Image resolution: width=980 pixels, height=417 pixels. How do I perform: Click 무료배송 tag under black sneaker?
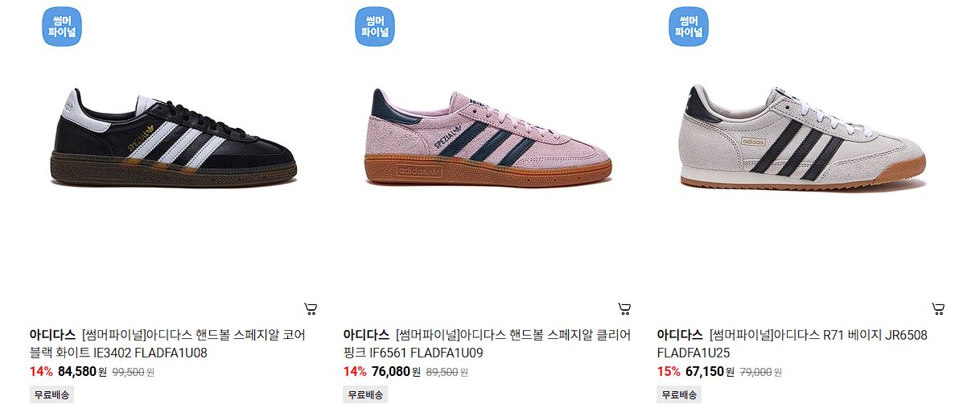click(x=51, y=394)
